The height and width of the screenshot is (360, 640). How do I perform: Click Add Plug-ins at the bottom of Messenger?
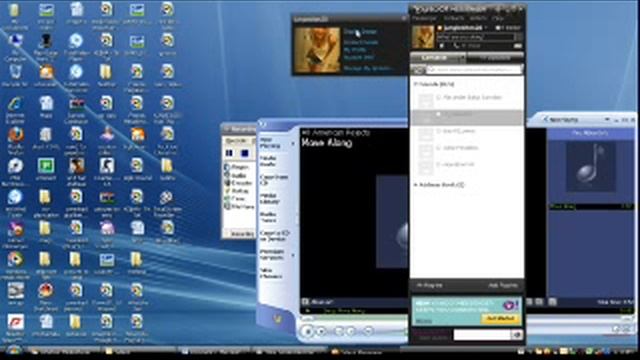(503, 285)
